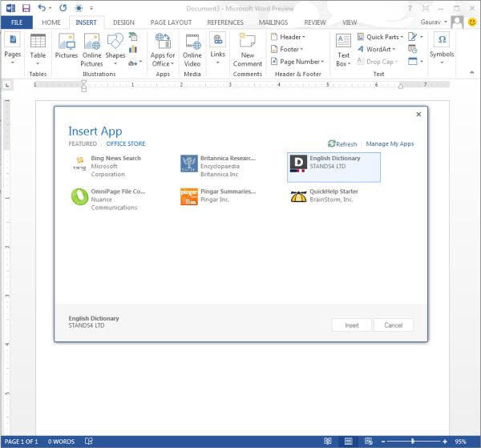This screenshot has width=481, height=448.
Task: Click the Save icon in the quick access toolbar
Action: 26,8
